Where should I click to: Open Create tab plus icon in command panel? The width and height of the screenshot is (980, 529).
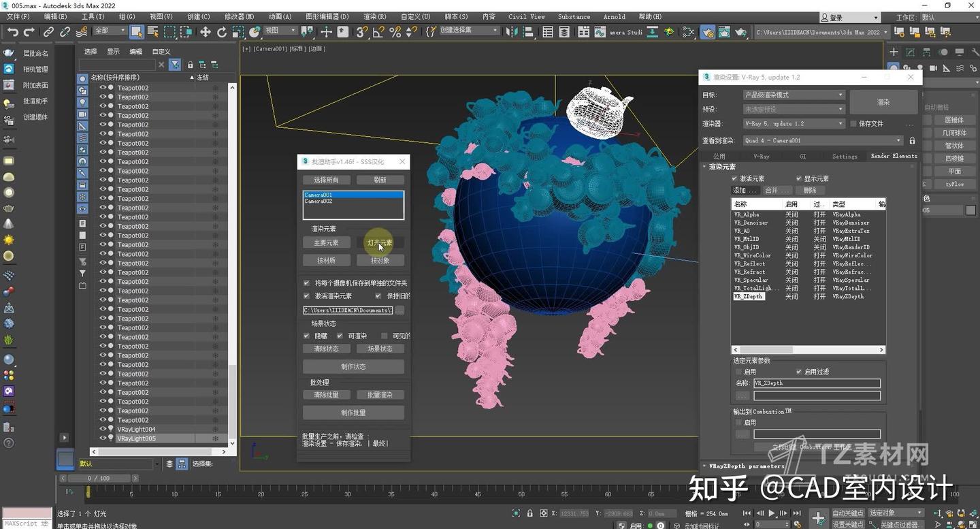coord(894,52)
